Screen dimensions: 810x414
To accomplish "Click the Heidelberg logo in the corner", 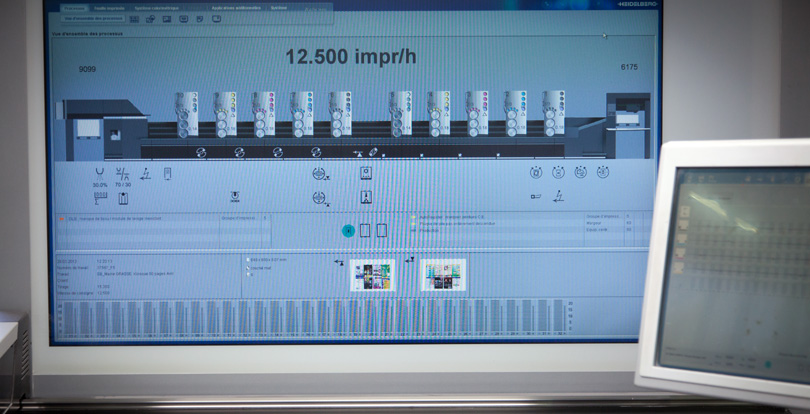I will 637,4.
